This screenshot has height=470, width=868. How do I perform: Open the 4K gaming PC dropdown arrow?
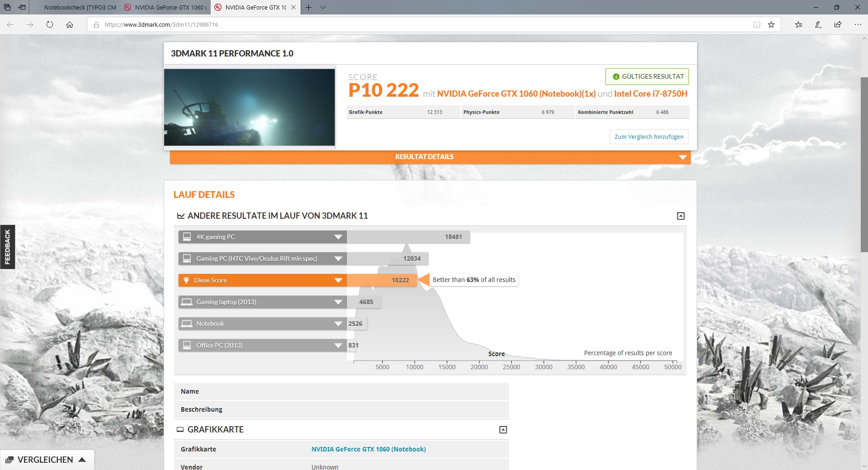pyautogui.click(x=338, y=237)
